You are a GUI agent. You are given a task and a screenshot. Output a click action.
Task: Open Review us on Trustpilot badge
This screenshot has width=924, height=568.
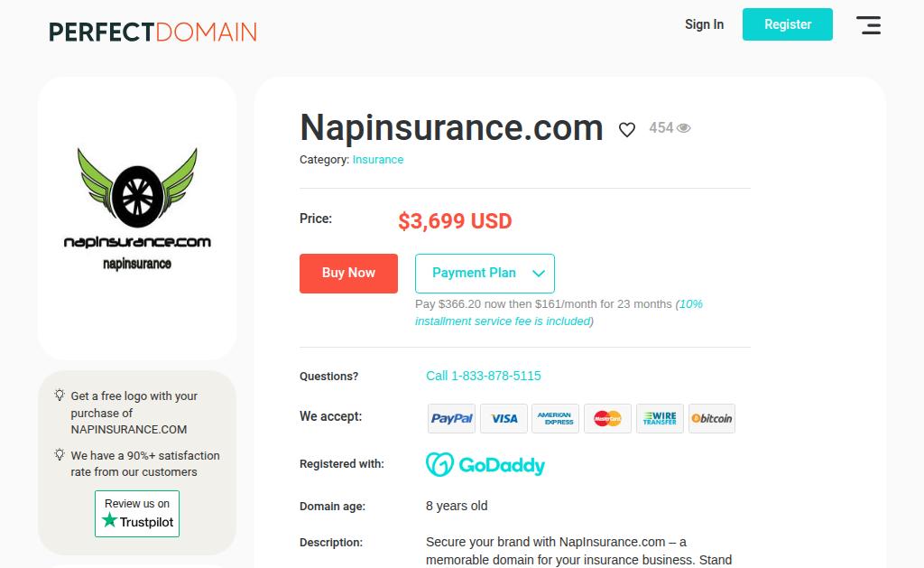pyautogui.click(x=137, y=514)
